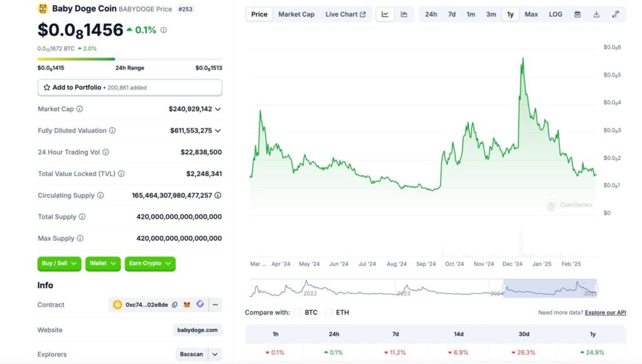Open Bscscan explorer link

click(x=192, y=354)
